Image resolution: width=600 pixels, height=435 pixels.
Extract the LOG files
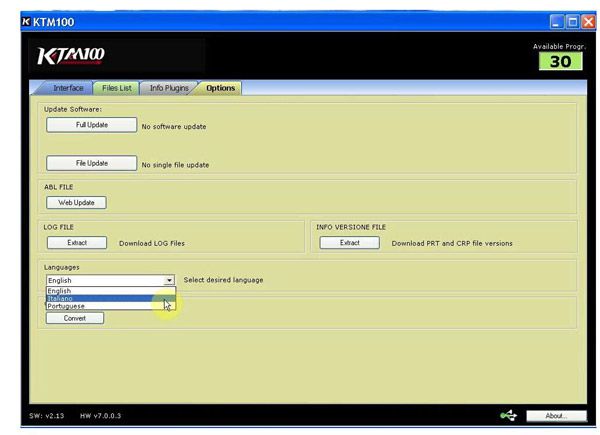(77, 243)
